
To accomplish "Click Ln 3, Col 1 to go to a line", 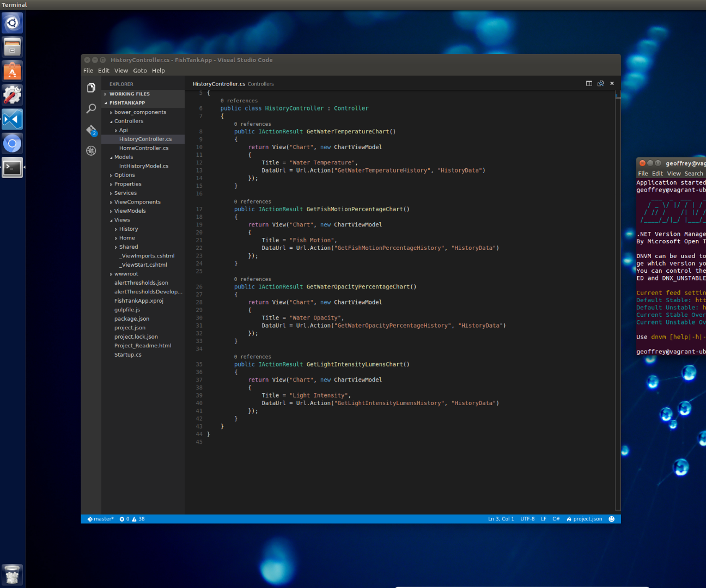I will click(500, 518).
